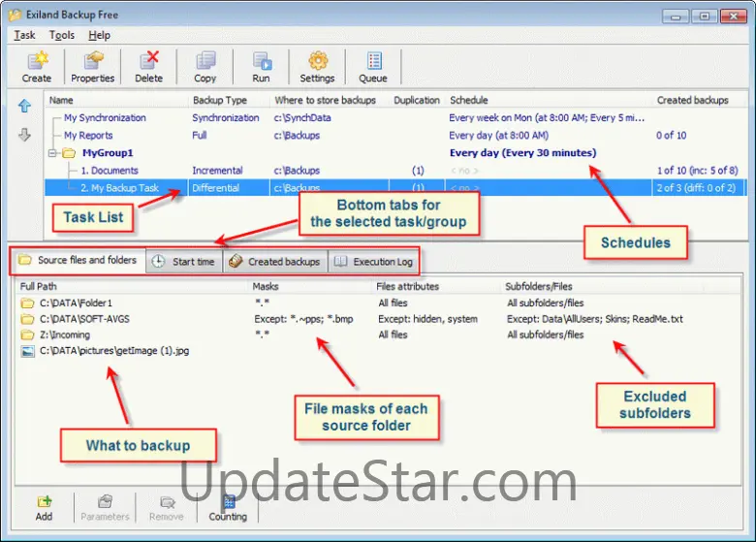Select source path Z:\Incoming
The height and width of the screenshot is (542, 756).
(65, 335)
